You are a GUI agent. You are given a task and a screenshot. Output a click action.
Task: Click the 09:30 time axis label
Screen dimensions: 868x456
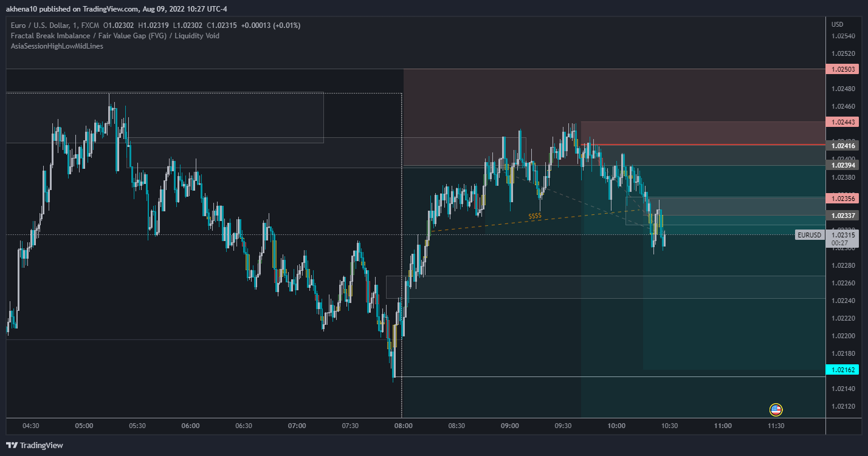pyautogui.click(x=563, y=426)
